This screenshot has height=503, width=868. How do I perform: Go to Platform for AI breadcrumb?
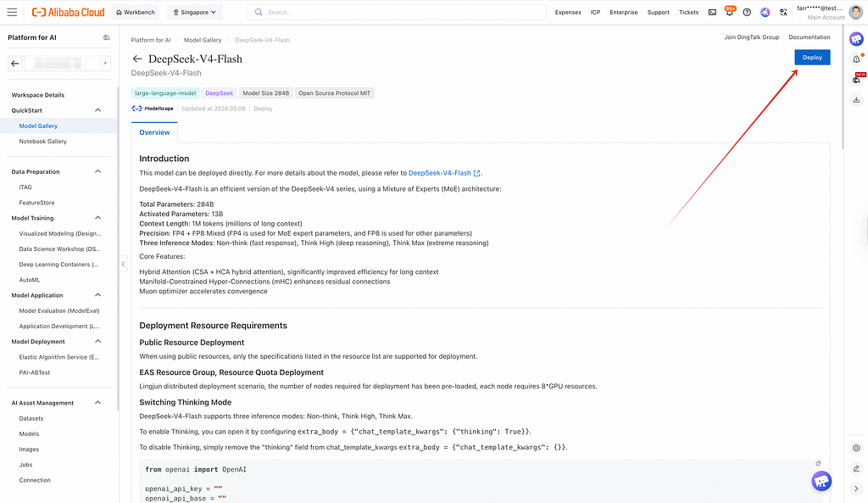click(x=151, y=40)
